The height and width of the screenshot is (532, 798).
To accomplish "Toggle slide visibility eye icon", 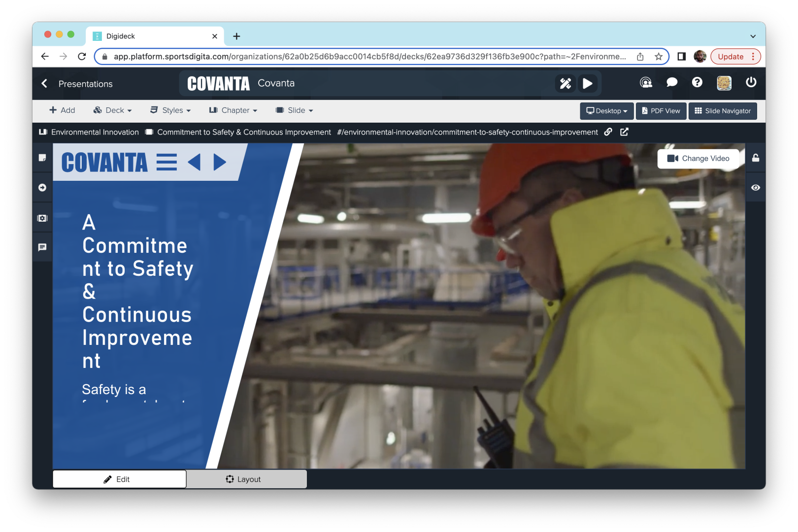I will tap(755, 188).
